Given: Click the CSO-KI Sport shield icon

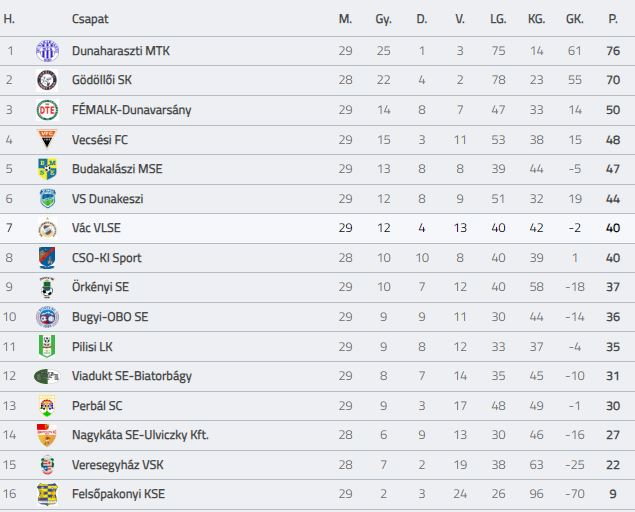Looking at the screenshot, I should pyautogui.click(x=47, y=258).
